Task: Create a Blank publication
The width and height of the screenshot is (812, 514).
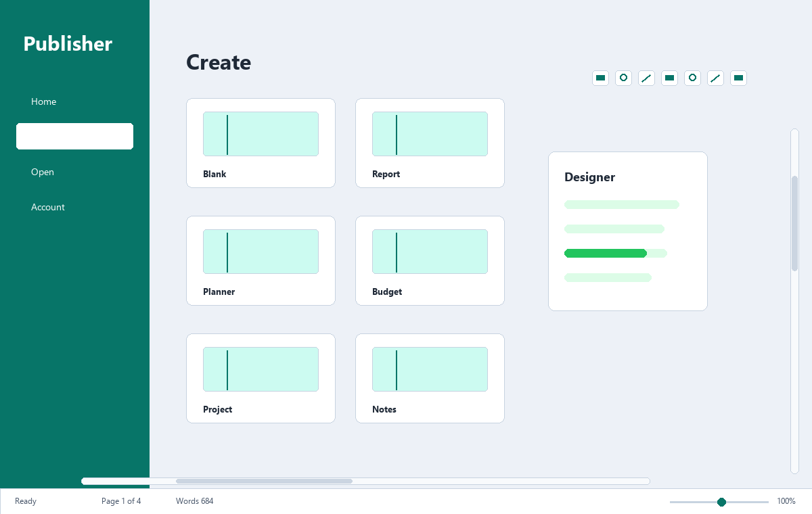Action: 261,143
